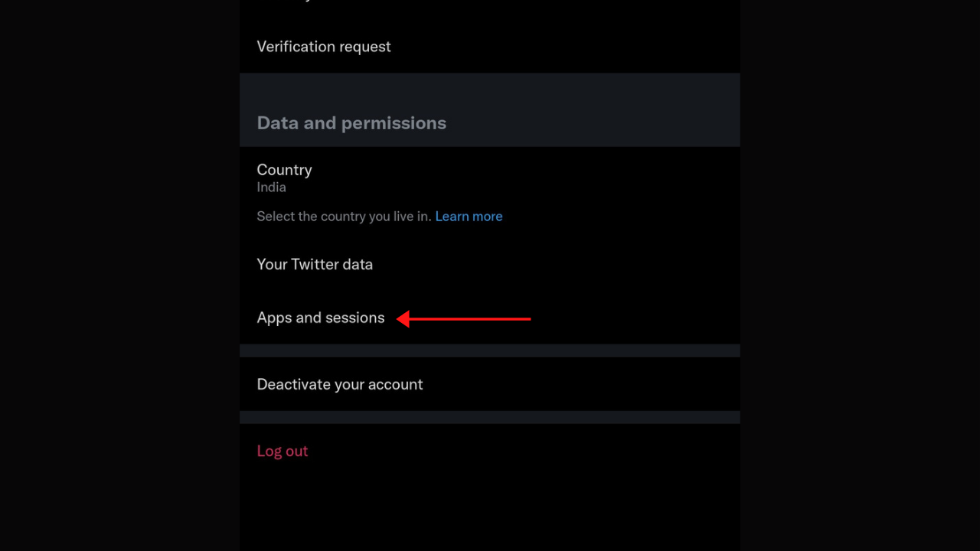Click the word 'Deactivate' in the account row
Screen dimensions: 980x551
coord(290,384)
